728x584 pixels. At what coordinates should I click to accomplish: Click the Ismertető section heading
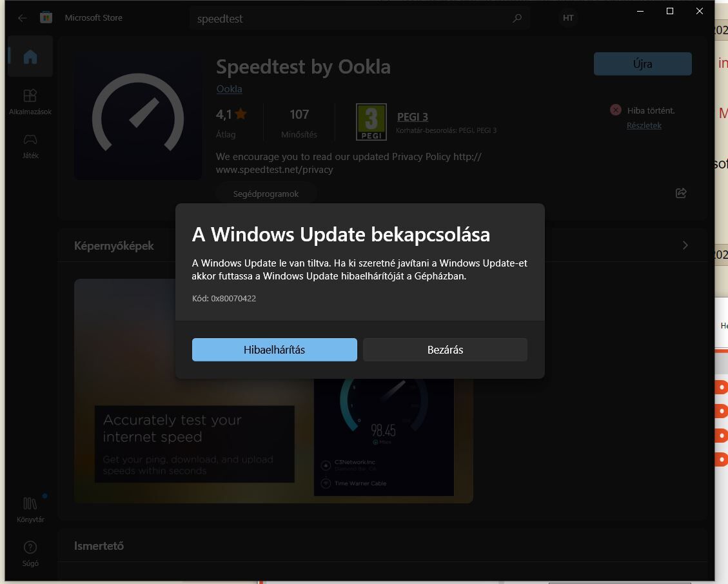(99, 546)
